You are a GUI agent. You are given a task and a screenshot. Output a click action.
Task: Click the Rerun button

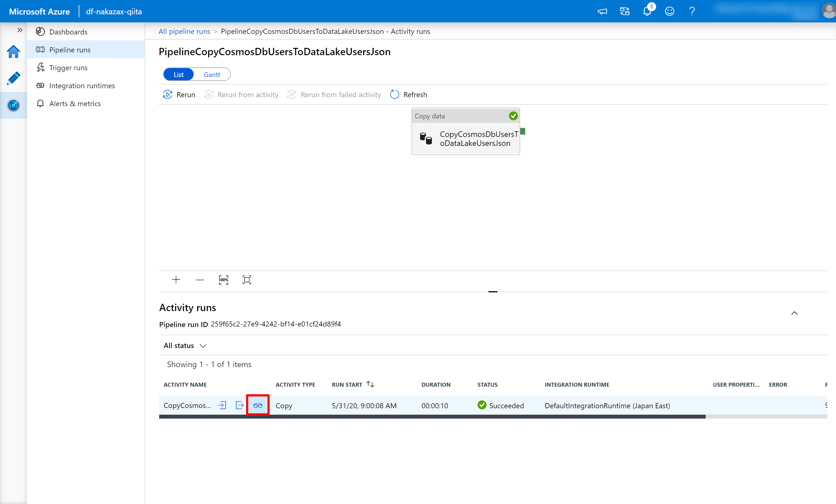[x=179, y=95]
